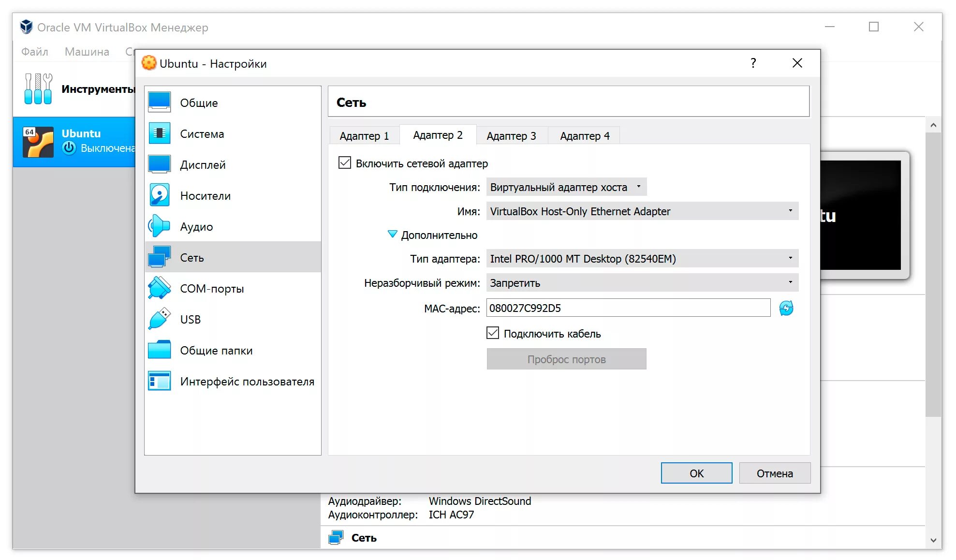Open the Аудио speaker icon

click(159, 226)
